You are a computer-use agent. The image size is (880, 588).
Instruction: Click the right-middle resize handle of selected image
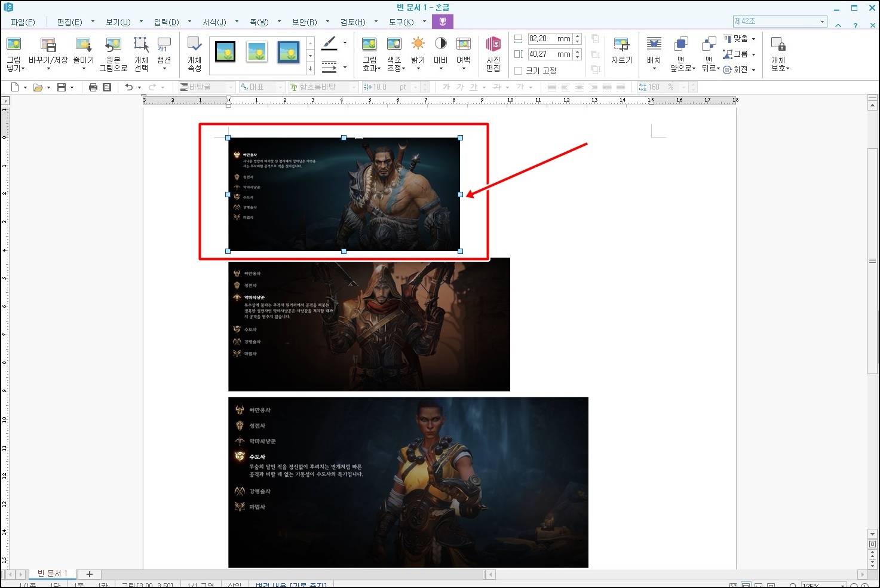pyautogui.click(x=460, y=194)
